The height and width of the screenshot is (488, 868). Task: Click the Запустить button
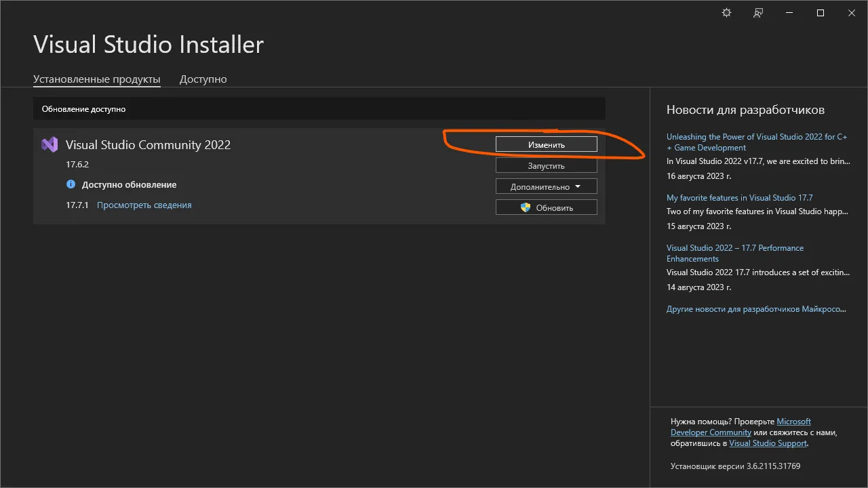(547, 165)
